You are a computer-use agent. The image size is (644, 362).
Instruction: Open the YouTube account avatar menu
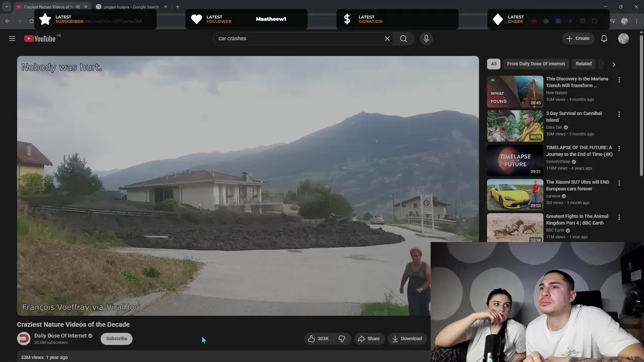tap(623, 38)
